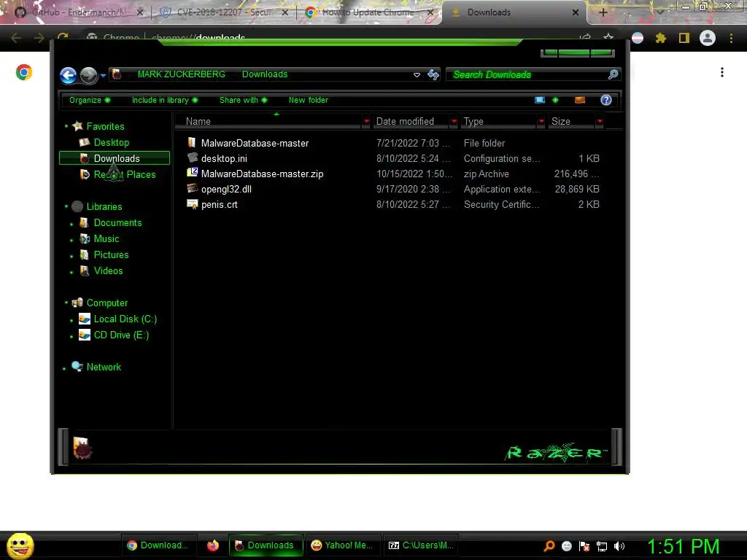The width and height of the screenshot is (747, 560).
Task: Open the view options dropdown next to view icon
Action: (x=555, y=100)
